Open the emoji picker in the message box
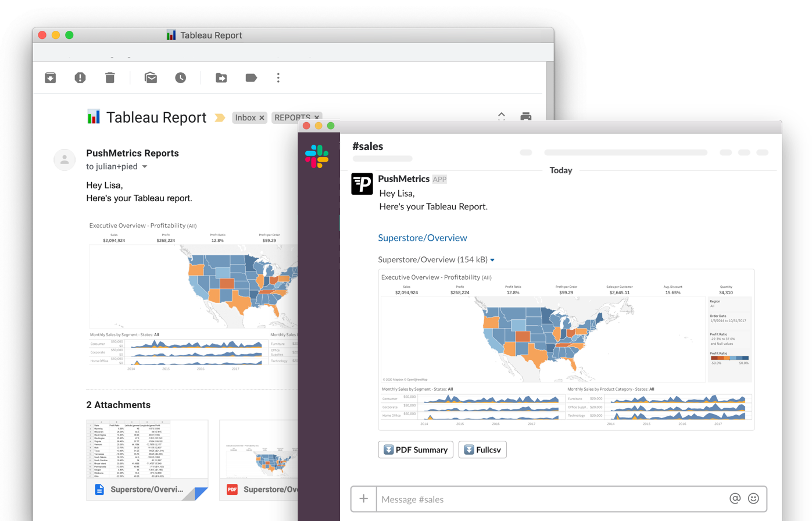The image size is (812, 521). pyautogui.click(x=754, y=498)
